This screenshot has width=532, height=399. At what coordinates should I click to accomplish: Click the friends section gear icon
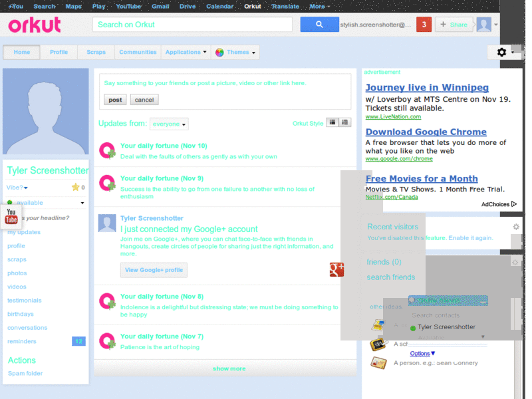[x=515, y=262]
